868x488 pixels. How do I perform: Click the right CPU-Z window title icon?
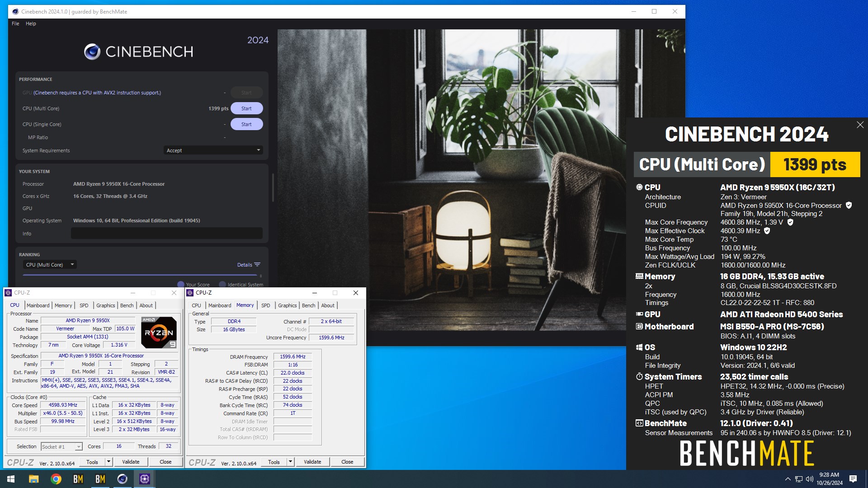(x=190, y=293)
